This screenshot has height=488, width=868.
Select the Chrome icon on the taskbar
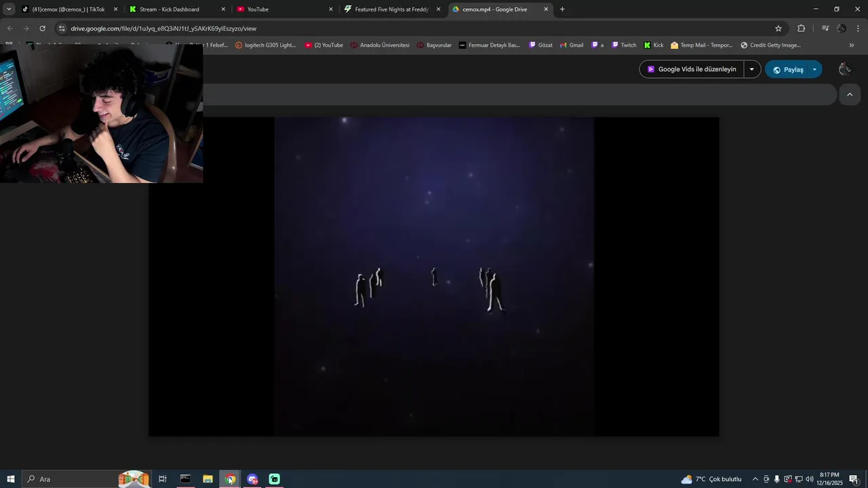point(230,479)
